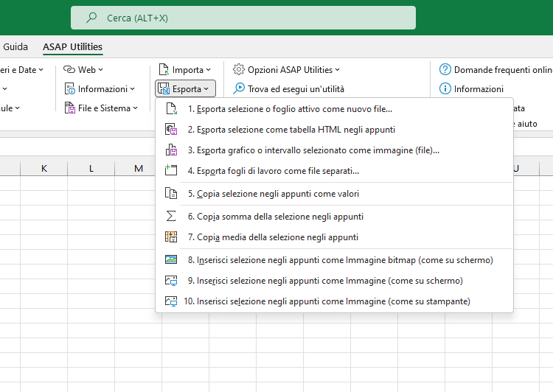The image size is (553, 392).
Task: Click the bitmap image icon in menu
Action: [171, 259]
